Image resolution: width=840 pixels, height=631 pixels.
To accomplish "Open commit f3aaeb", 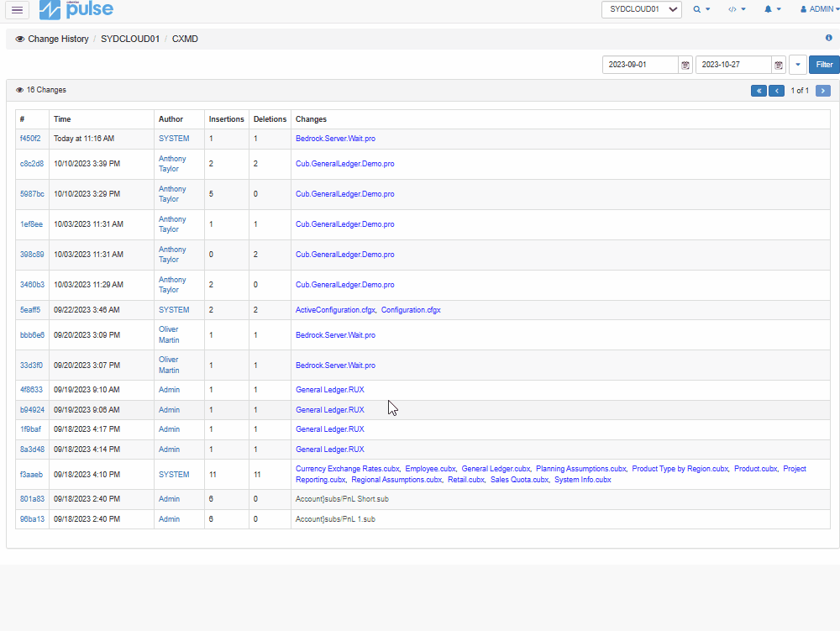I will click(x=31, y=475).
